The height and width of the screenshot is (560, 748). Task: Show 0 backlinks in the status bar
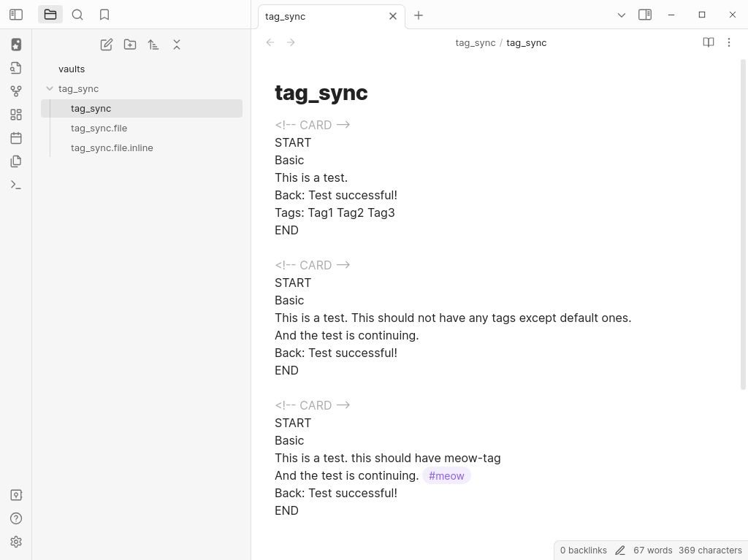[583, 551]
